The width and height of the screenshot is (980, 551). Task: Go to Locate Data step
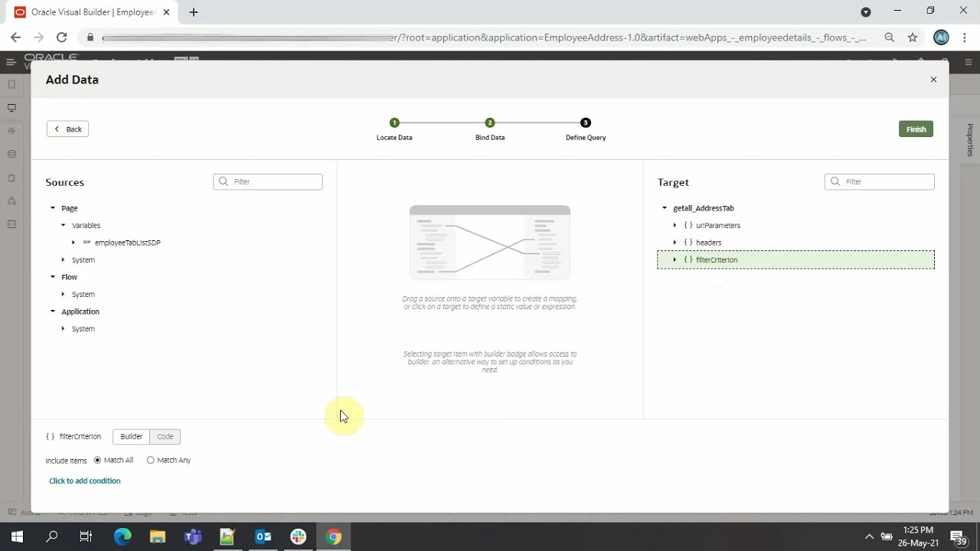(394, 122)
